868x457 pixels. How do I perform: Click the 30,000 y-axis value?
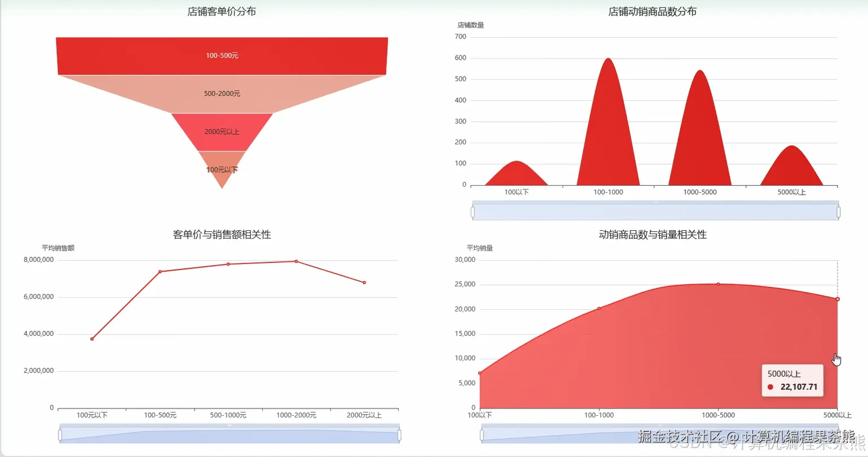[x=465, y=260]
